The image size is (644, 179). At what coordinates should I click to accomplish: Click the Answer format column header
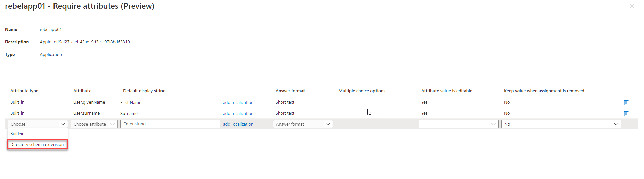[x=290, y=91]
